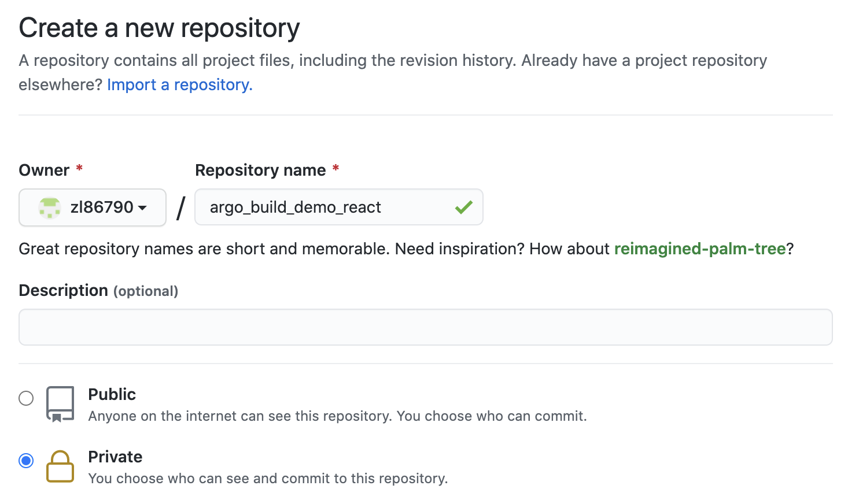Select the Private radio button
This screenshot has width=848, height=504.
pos(26,461)
